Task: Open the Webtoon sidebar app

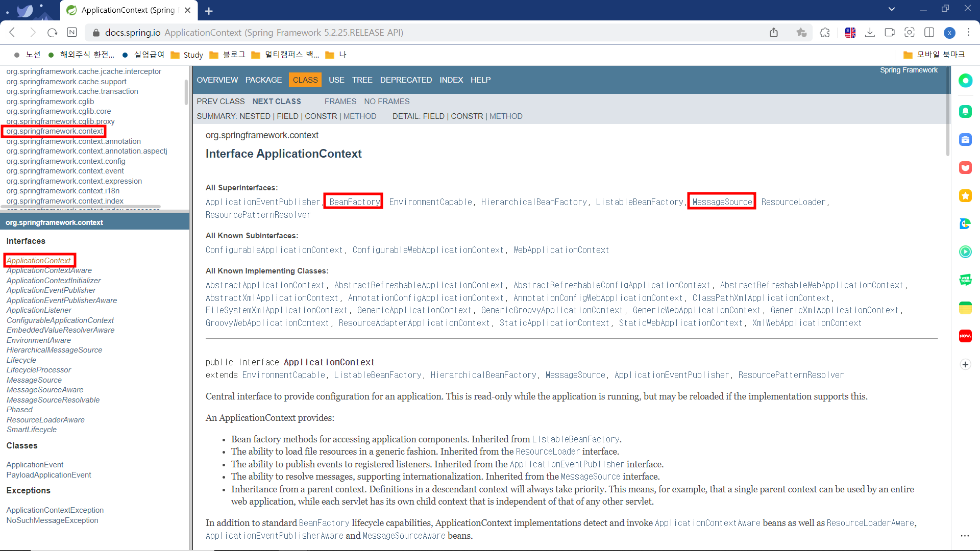Action: pos(965,280)
